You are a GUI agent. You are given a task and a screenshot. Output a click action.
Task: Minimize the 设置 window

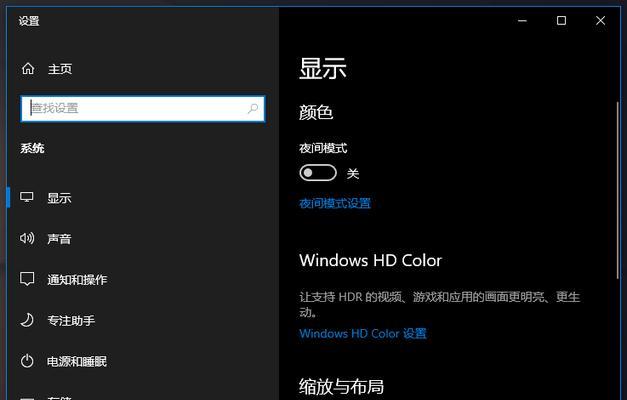click(522, 20)
